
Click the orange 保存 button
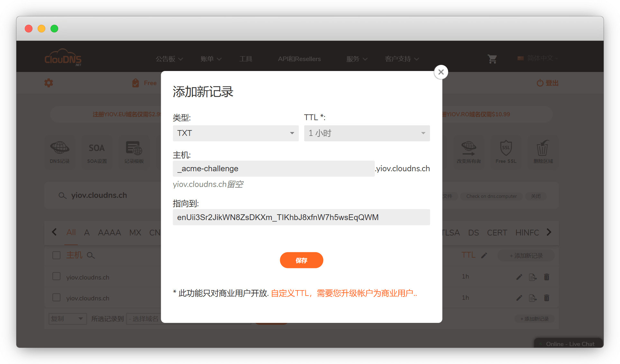[x=301, y=260]
